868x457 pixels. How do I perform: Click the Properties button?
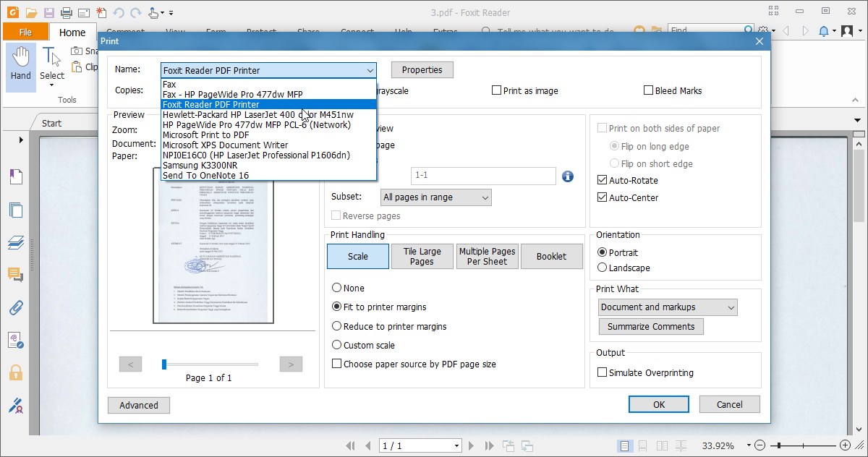click(422, 70)
